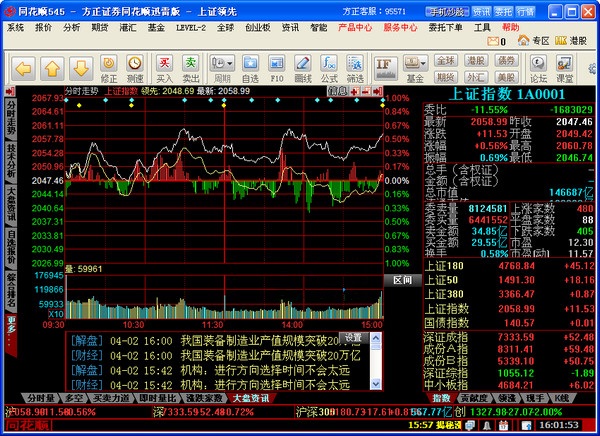
Task: Open the 报价 menu
Action: coord(43,28)
